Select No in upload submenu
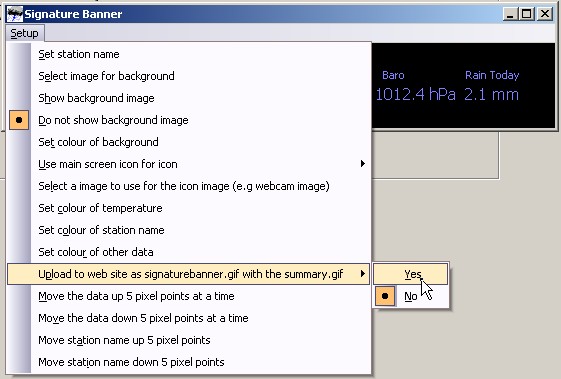This screenshot has height=379, width=561. pos(411,296)
